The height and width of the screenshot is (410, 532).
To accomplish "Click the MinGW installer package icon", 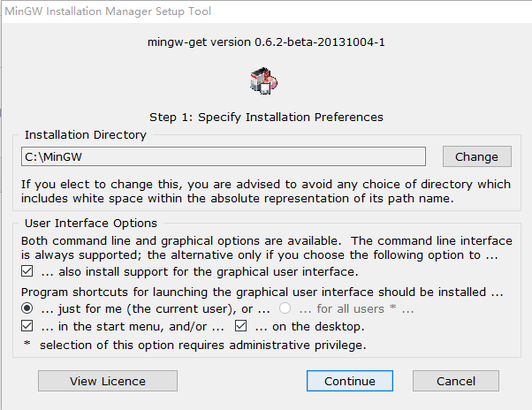I will tap(265, 80).
